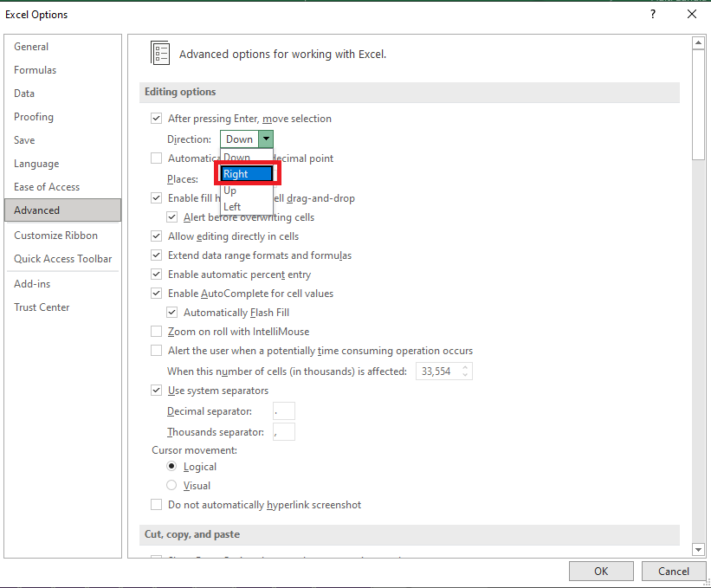
Task: Click the Thousands separator field
Action: [x=284, y=432]
